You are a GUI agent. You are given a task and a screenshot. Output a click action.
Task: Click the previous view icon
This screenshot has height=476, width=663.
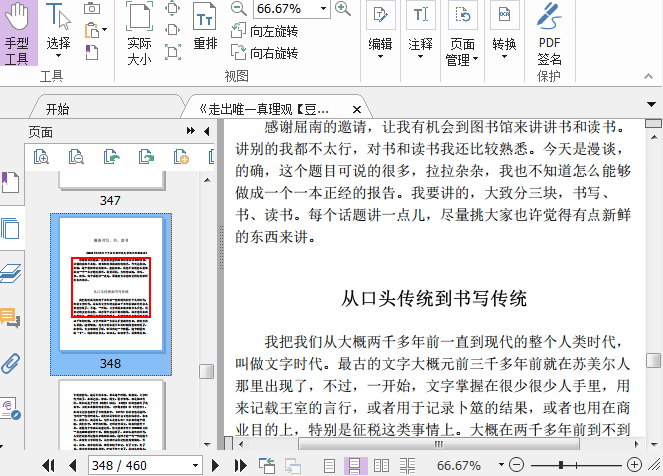[x=267, y=465]
